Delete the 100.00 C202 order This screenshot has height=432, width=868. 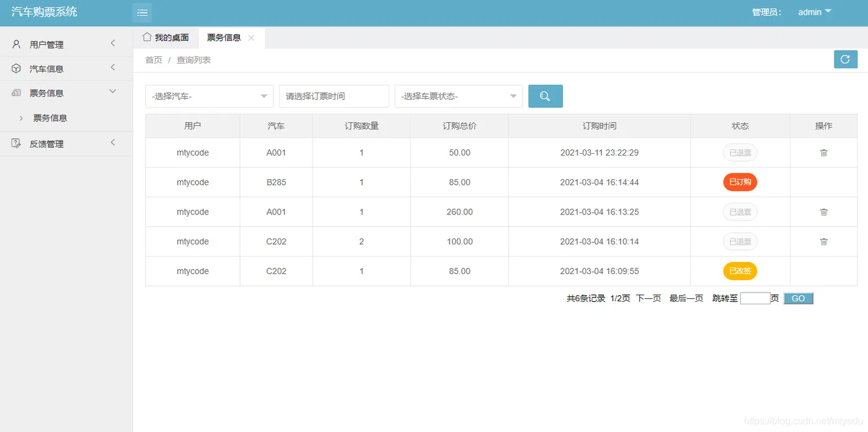823,242
